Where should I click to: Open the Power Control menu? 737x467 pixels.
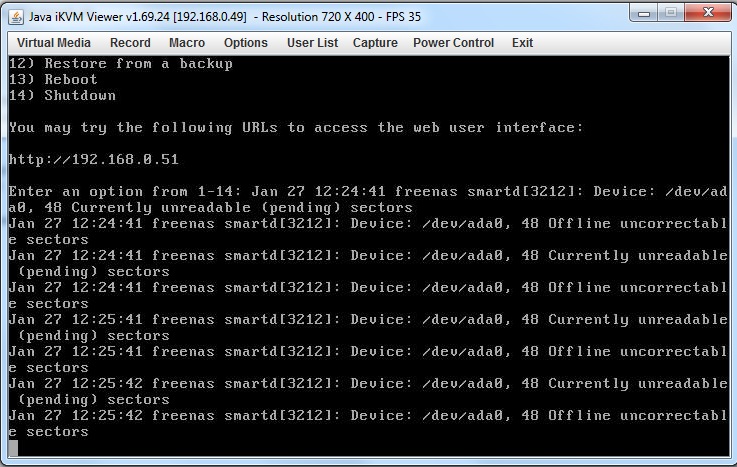point(453,43)
